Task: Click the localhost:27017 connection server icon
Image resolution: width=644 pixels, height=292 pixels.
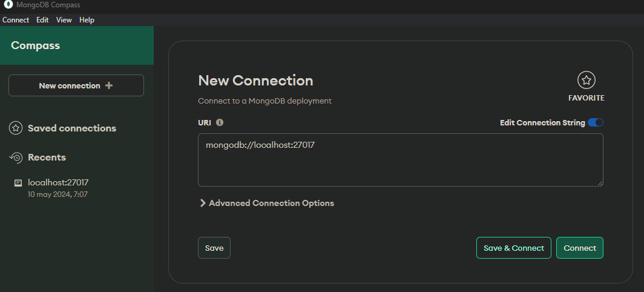Action: 18,183
